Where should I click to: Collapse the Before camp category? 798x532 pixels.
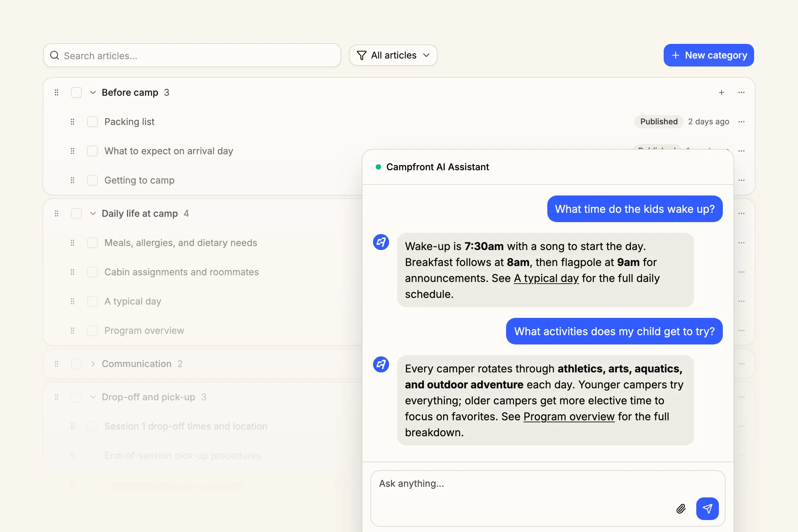point(93,92)
